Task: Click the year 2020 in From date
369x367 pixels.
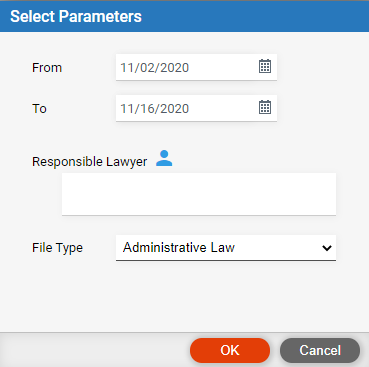Action: tap(174, 68)
